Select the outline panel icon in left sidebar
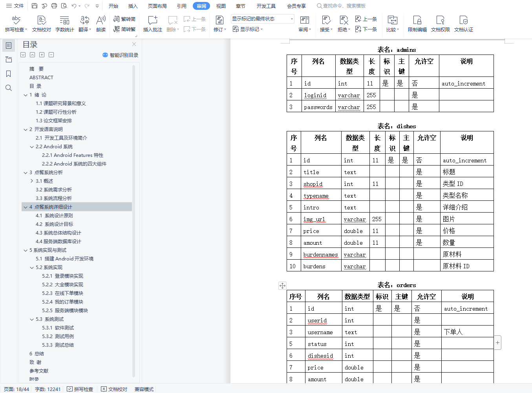This screenshot has height=393, width=532. (9, 45)
